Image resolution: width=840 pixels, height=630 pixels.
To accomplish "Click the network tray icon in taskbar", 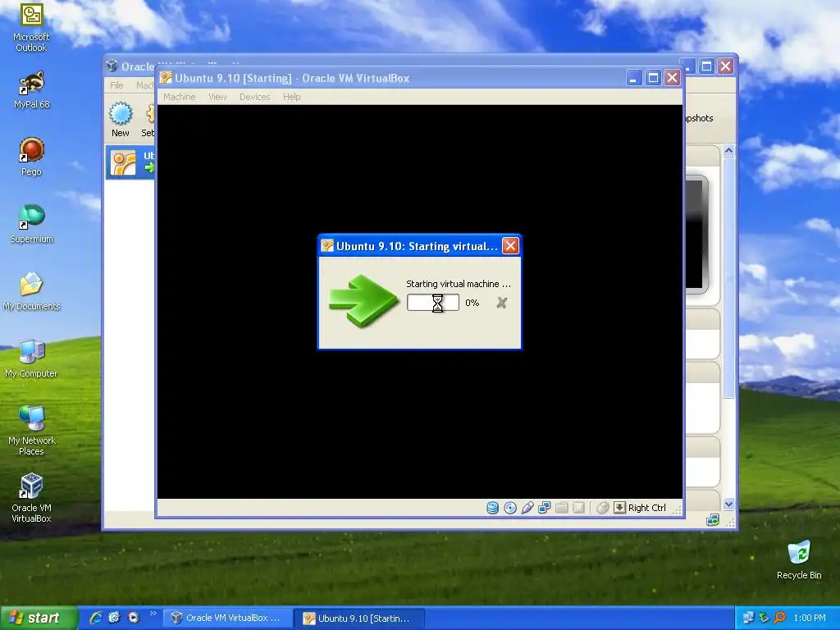I will point(748,618).
